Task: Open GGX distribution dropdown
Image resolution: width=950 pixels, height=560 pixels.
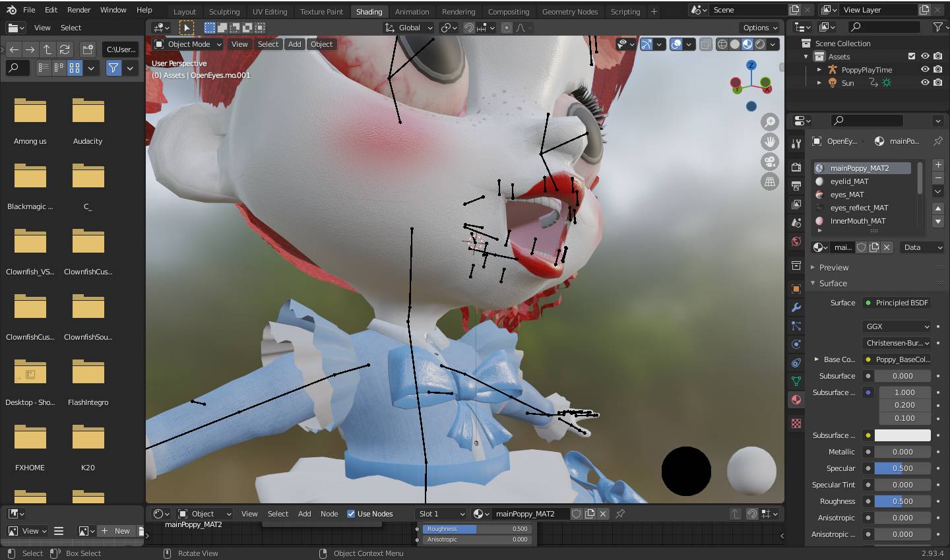Action: coord(897,327)
